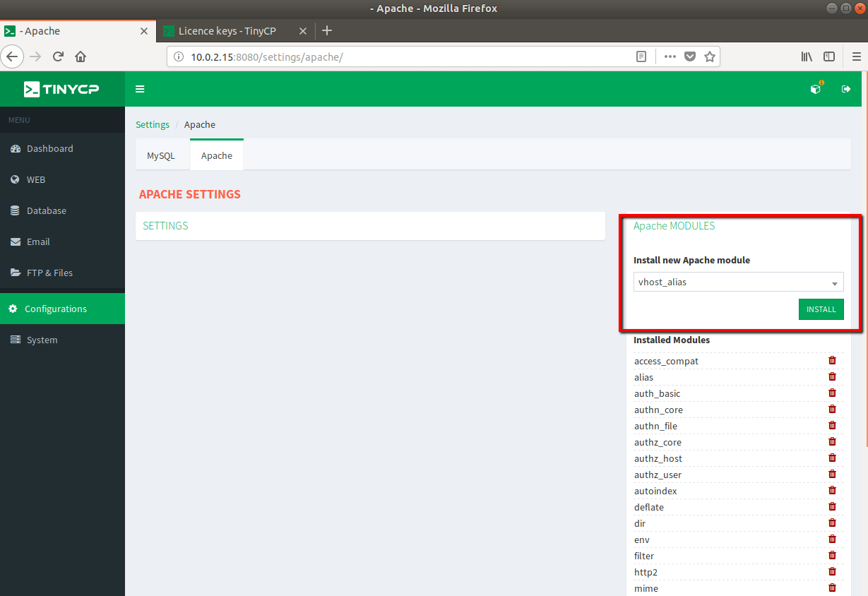Open Dashboard from the sidebar menu
This screenshot has width=868, height=596.
click(49, 148)
